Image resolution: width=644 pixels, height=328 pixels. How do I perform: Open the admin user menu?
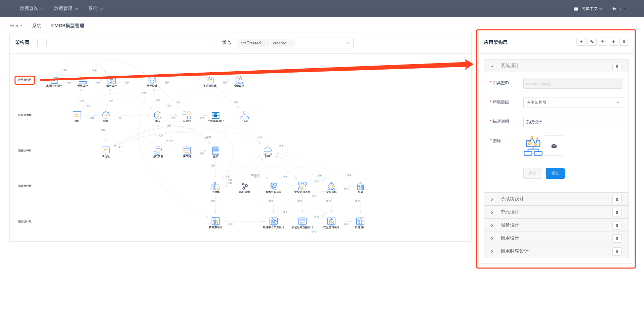click(618, 9)
